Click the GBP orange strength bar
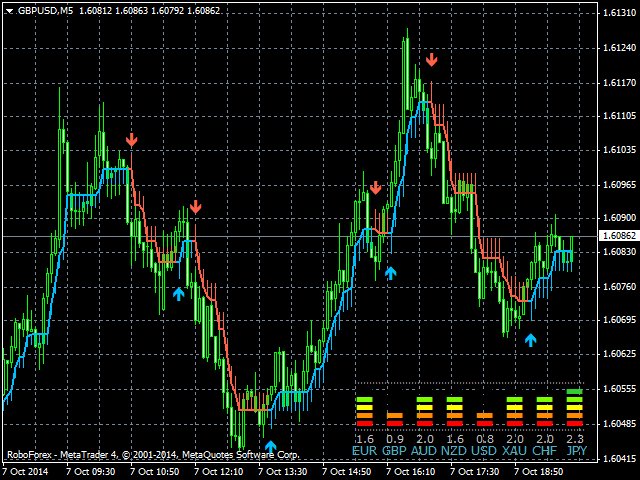The width and height of the screenshot is (640, 480). pos(394,415)
